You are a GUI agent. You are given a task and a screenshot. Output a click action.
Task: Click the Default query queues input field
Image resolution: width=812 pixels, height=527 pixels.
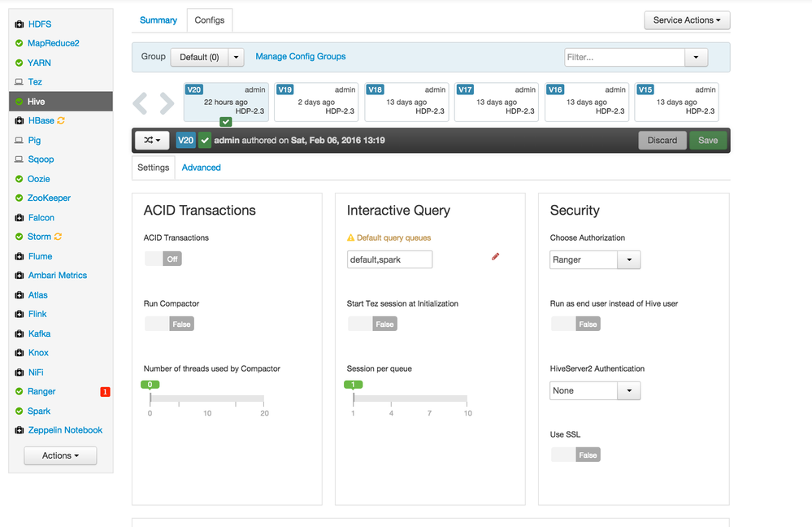click(x=389, y=259)
